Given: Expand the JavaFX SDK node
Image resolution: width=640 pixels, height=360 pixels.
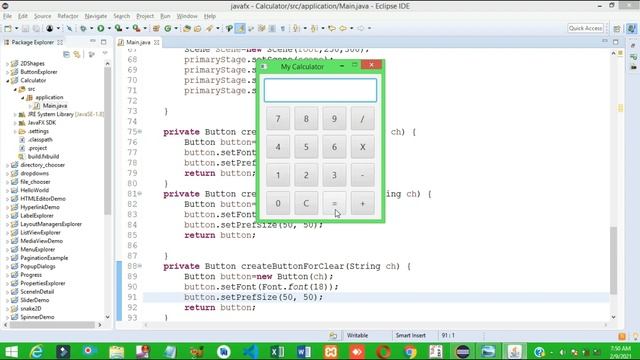Looking at the screenshot, I should click(x=16, y=123).
